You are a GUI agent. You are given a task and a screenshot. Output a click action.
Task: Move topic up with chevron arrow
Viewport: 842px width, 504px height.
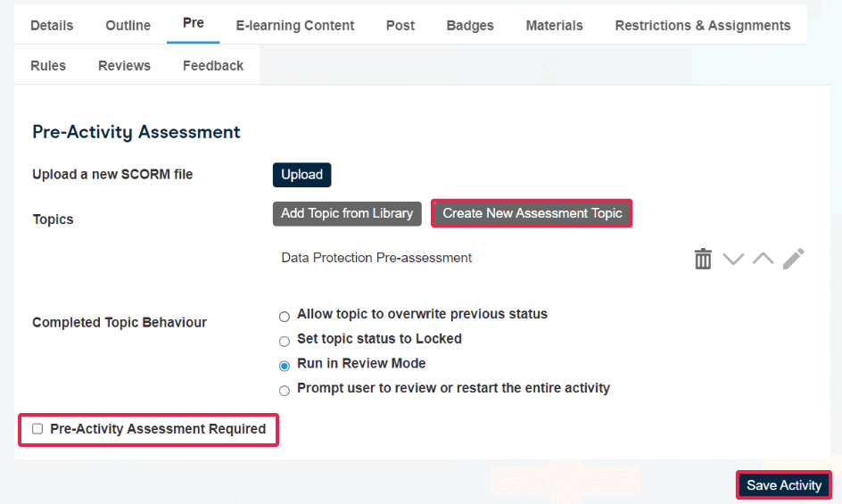pos(764,259)
